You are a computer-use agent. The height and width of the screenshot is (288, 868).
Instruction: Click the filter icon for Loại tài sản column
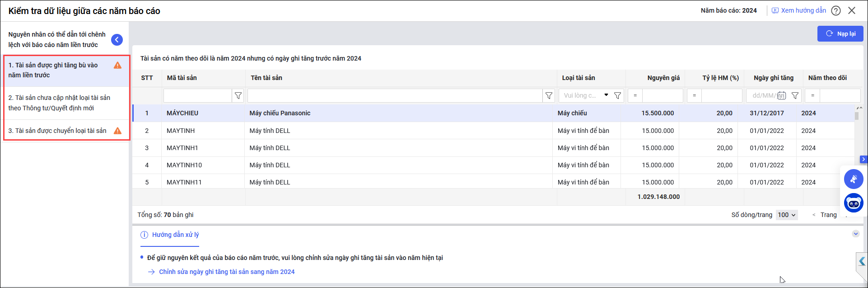click(617, 95)
